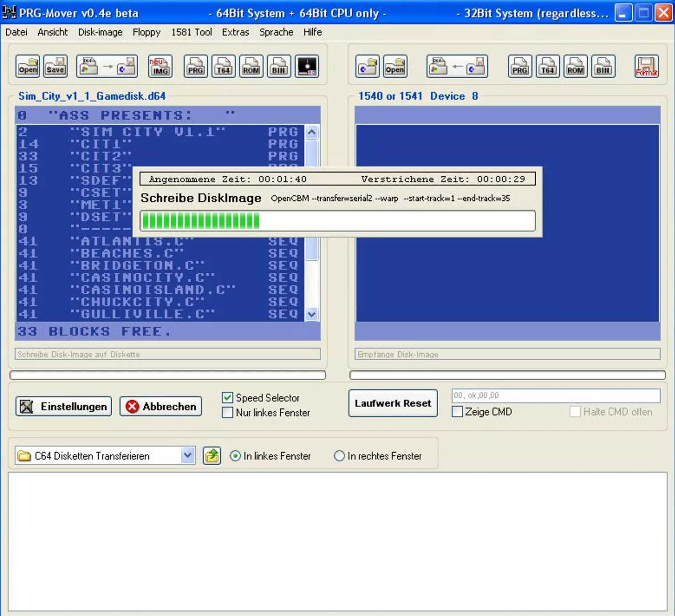The image size is (675, 616).
Task: Expand the C64 Disketten Transferieren dropdown
Action: point(188,456)
